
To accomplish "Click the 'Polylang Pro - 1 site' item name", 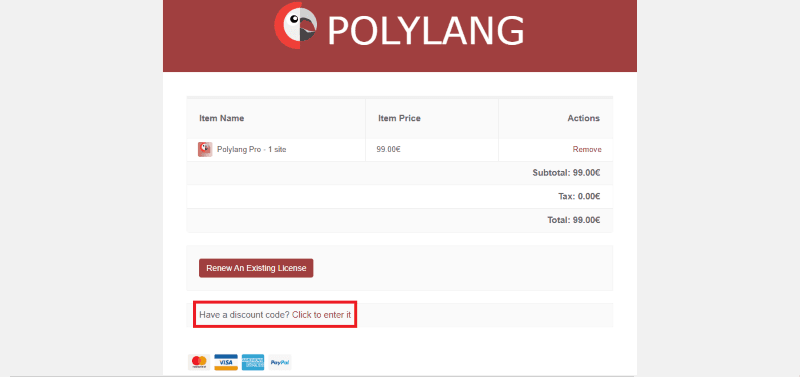I will pyautogui.click(x=252, y=149).
